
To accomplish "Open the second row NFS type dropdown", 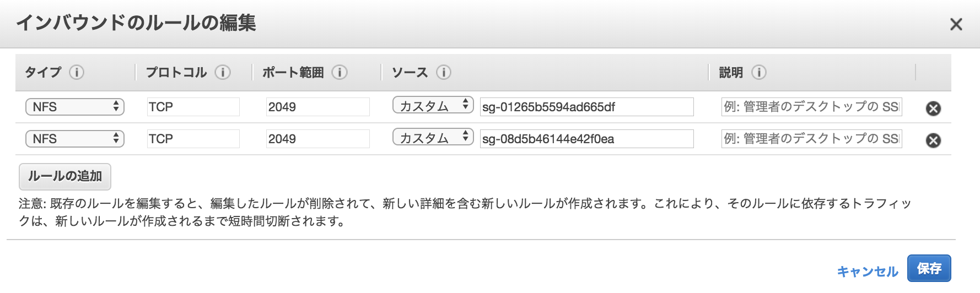I will 75,139.
